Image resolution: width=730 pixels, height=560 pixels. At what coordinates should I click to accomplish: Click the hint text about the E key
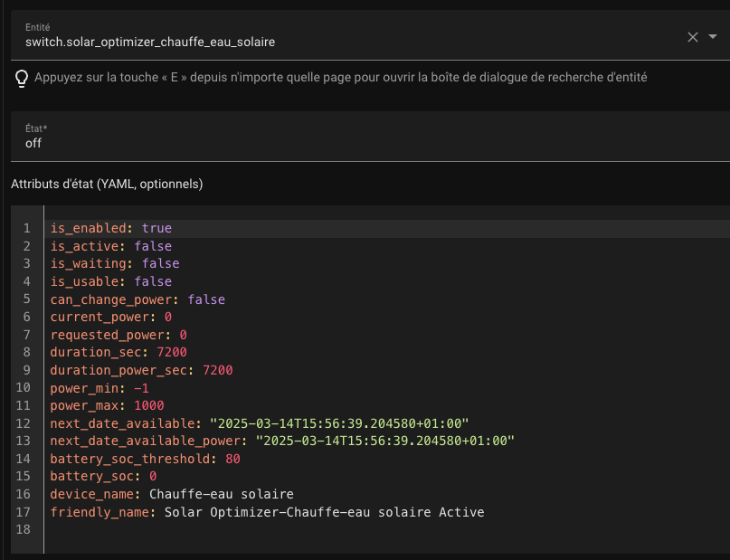[x=340, y=77]
